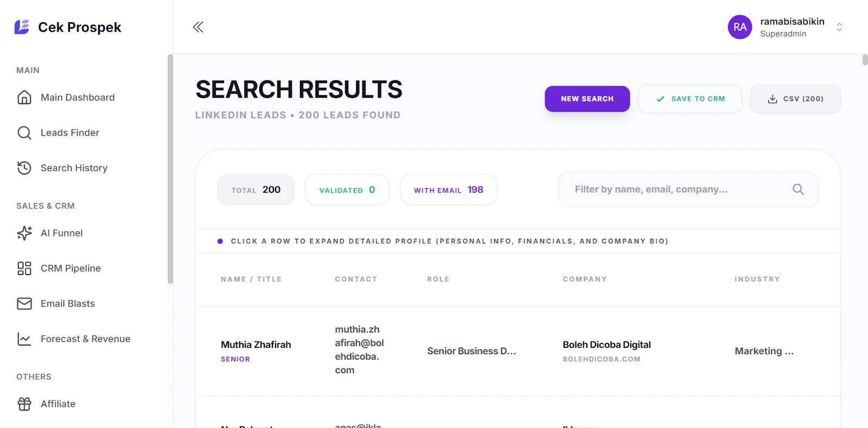The width and height of the screenshot is (868, 428).
Task: Download CSV of 200 leads
Action: pos(795,99)
